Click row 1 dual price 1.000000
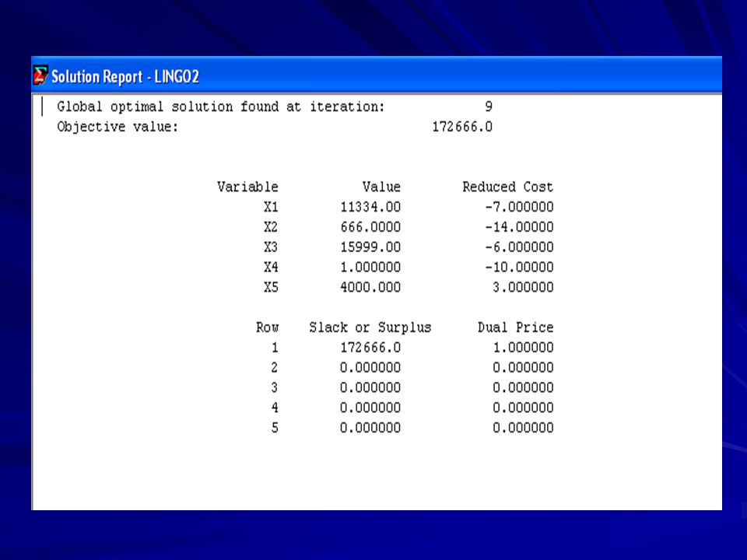The image size is (747, 560). coord(523,348)
